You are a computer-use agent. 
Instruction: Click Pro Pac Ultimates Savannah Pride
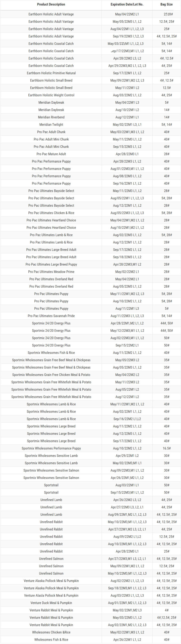pyautogui.click(x=51, y=316)
